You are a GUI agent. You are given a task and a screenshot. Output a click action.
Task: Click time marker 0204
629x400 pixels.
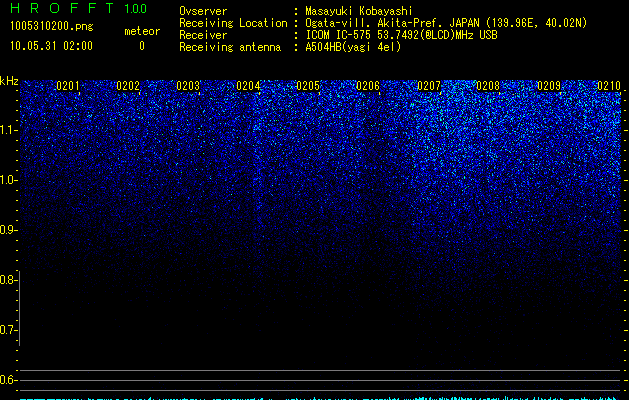(x=248, y=86)
